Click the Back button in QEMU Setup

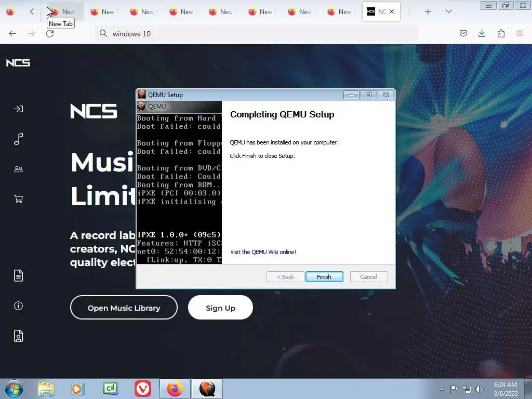click(285, 277)
